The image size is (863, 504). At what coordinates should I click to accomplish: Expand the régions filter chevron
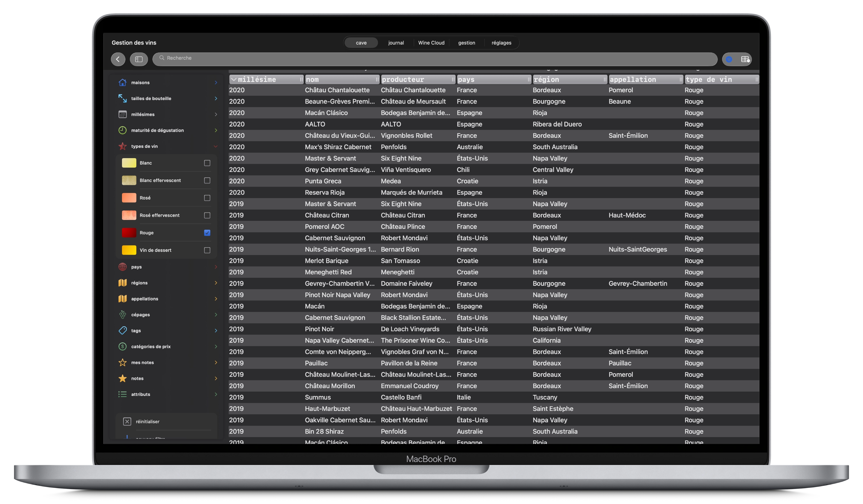pos(216,283)
